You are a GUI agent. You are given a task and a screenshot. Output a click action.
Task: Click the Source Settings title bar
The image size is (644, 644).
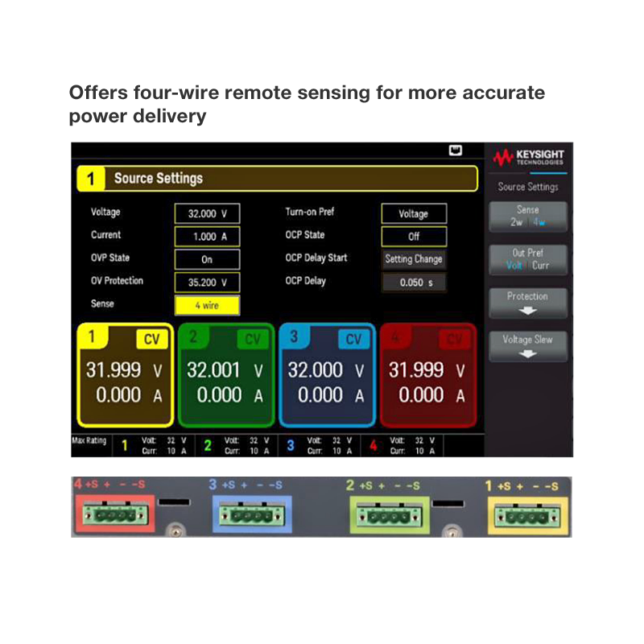(277, 179)
